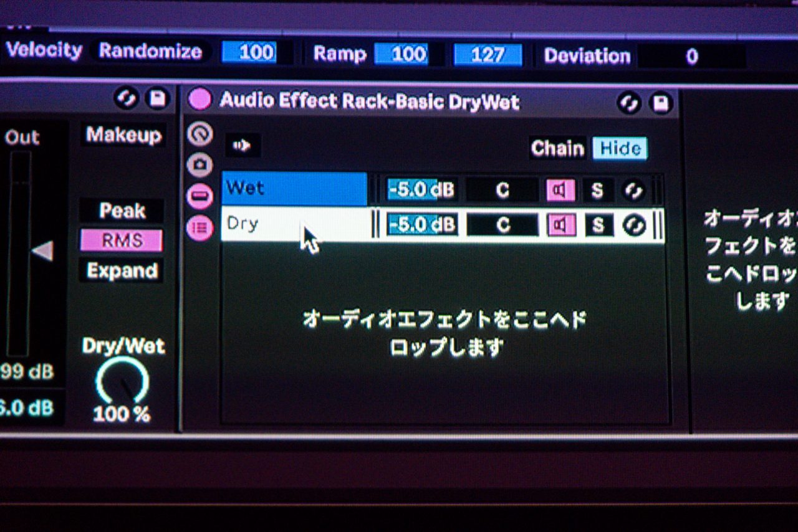Save the compressor preset with the disk icon
This screenshot has width=798, height=532.
point(157,98)
